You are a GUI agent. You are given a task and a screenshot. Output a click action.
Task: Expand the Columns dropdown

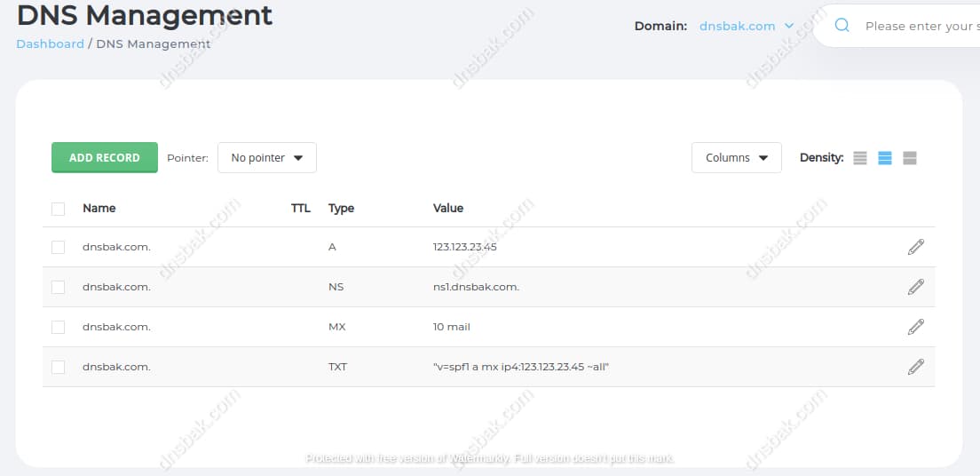(x=736, y=158)
